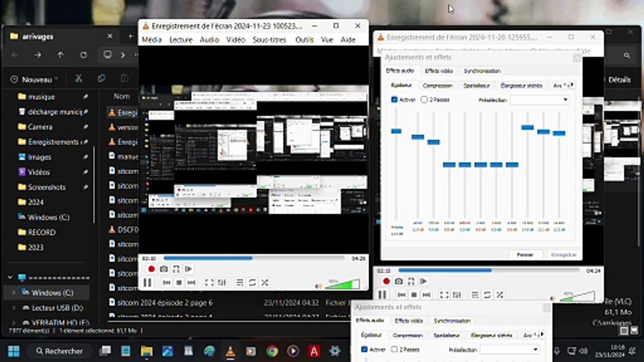The image size is (644, 362).
Task: Check 2 Passes in the bottom Ajustements et effets dialog
Action: click(394, 349)
